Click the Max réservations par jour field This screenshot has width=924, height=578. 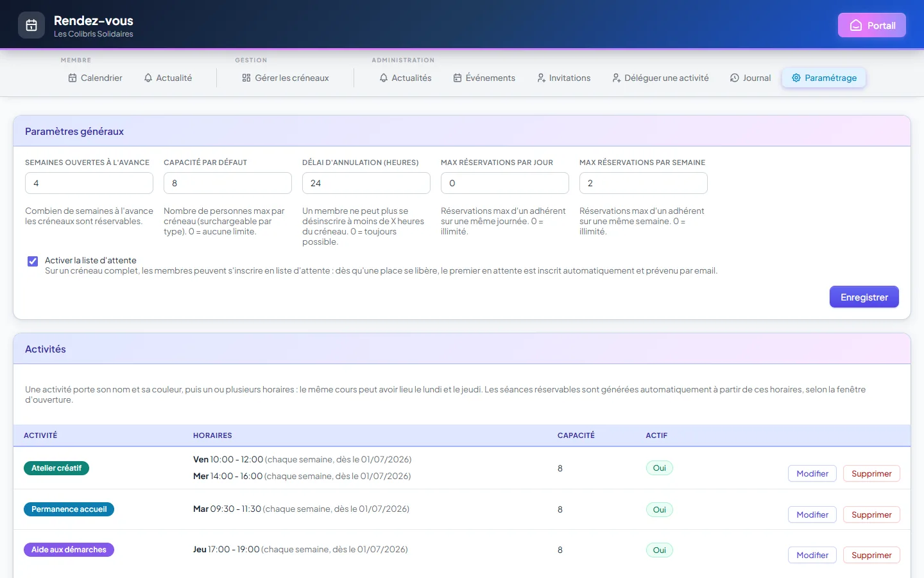coord(505,183)
